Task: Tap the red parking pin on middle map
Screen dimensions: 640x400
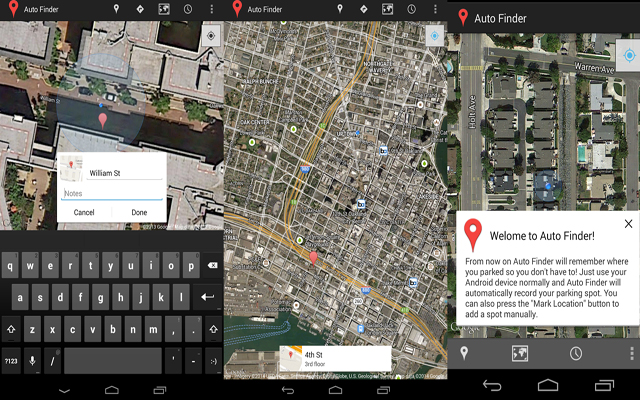Action: coord(313,259)
